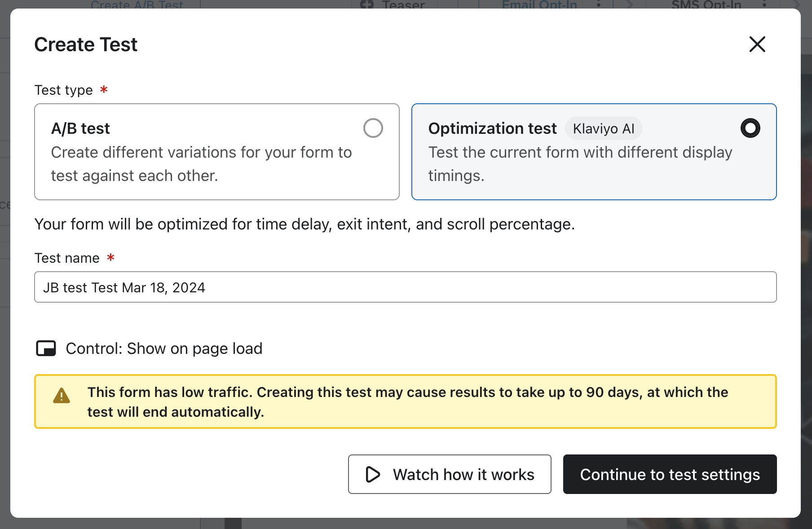This screenshot has height=529, width=812.
Task: Switch to the SMS Opt-In tab
Action: [706, 5]
